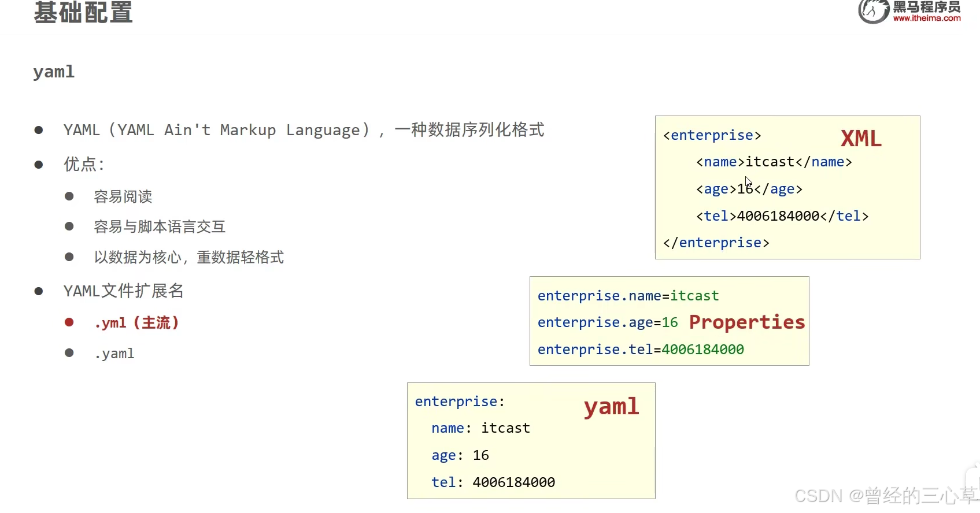
Task: Click the YAML文件扩展名 bullet
Action: click(x=124, y=291)
